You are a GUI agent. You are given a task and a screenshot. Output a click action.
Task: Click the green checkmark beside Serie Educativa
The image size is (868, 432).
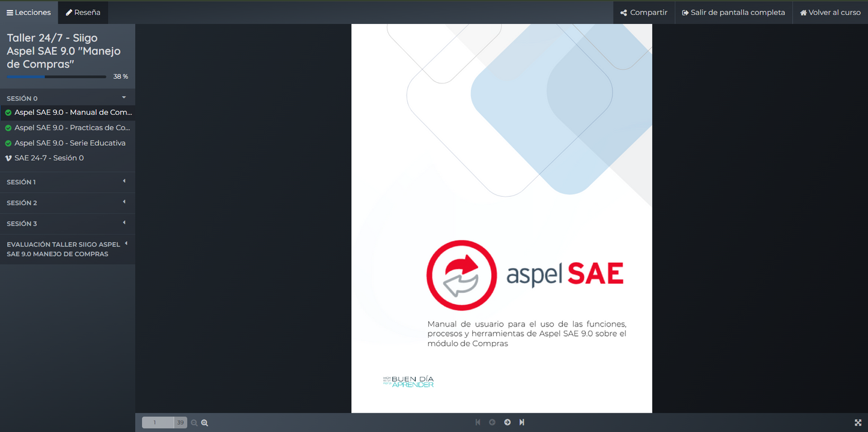click(x=8, y=143)
